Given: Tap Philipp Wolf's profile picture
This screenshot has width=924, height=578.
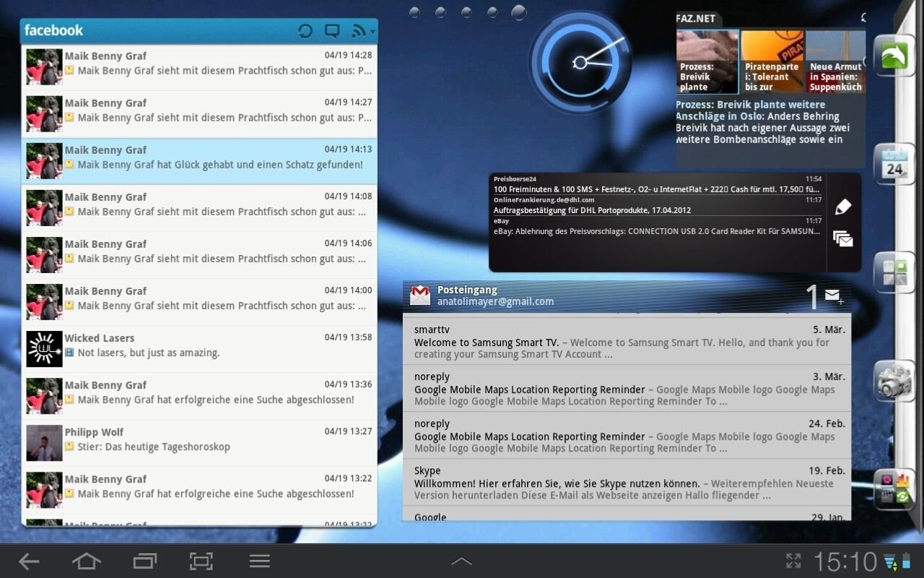Looking at the screenshot, I should [44, 443].
